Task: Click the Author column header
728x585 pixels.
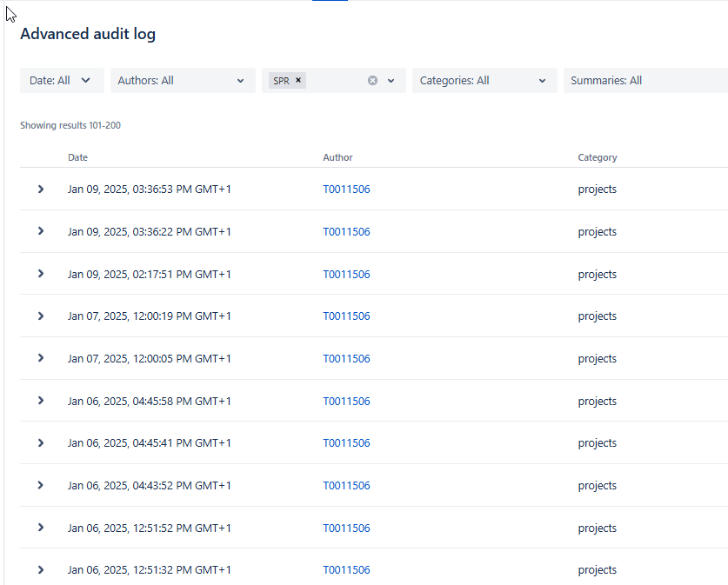Action: [x=337, y=157]
